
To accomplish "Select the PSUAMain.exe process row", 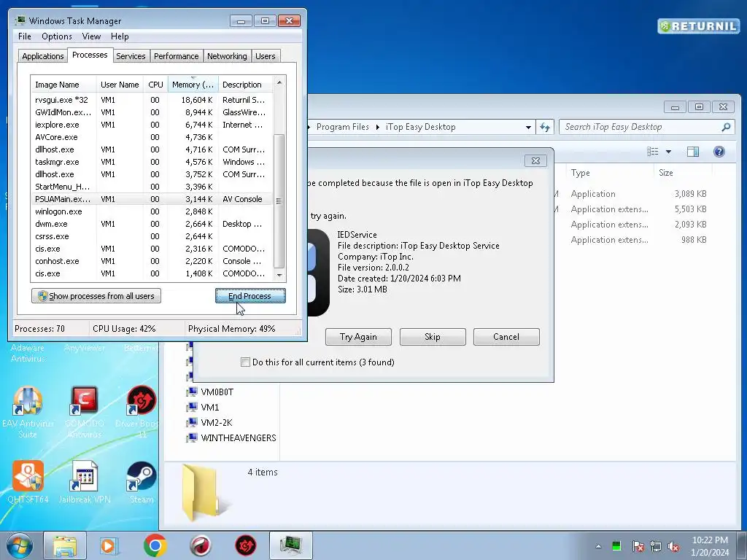I will pyautogui.click(x=152, y=199).
